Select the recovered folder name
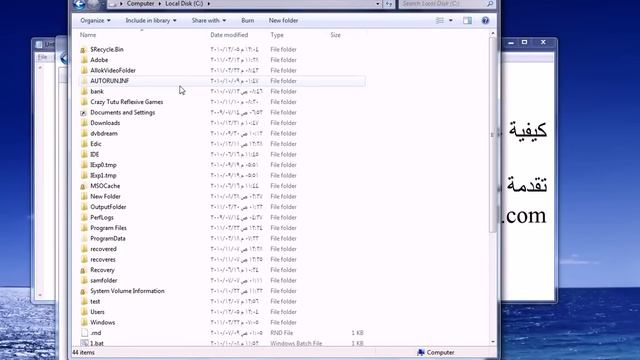Image resolution: width=640 pixels, height=360 pixels. coord(103,249)
